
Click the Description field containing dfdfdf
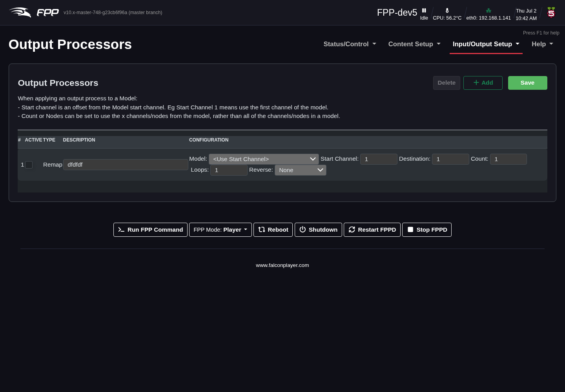(126, 165)
